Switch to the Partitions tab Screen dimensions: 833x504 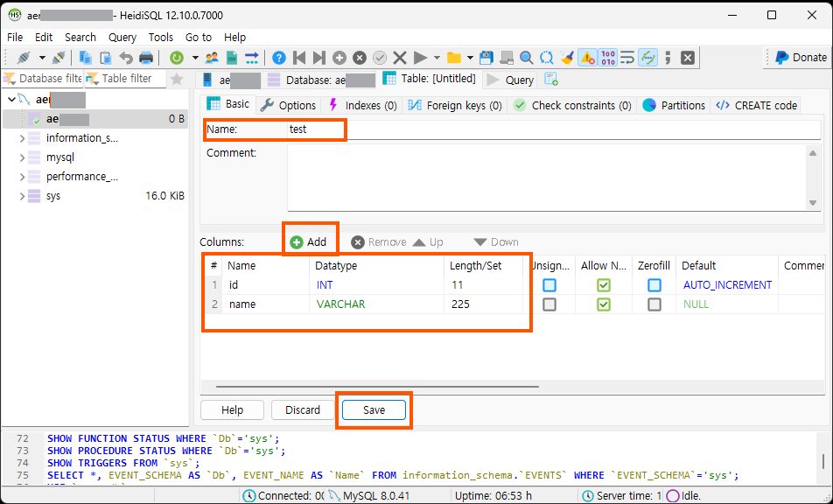tap(674, 105)
